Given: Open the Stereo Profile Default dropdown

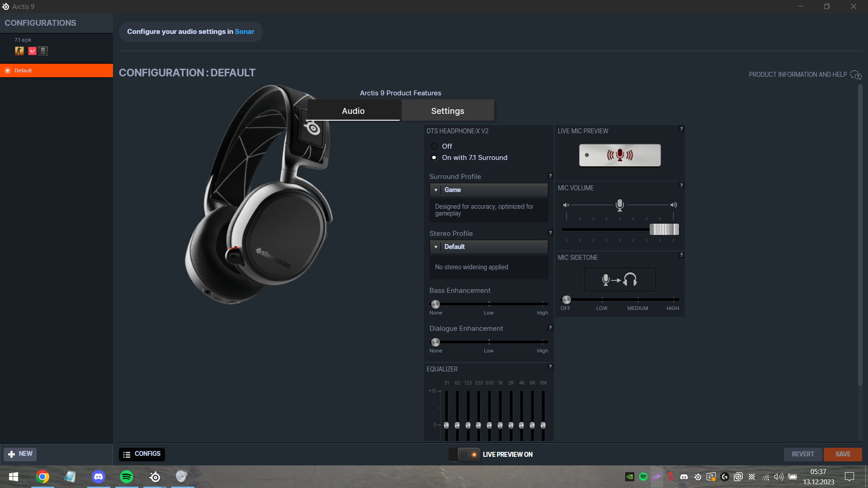Looking at the screenshot, I should point(488,247).
